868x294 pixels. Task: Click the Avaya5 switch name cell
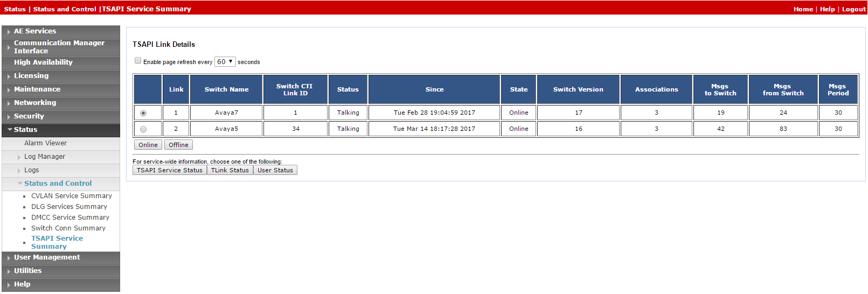pos(226,129)
